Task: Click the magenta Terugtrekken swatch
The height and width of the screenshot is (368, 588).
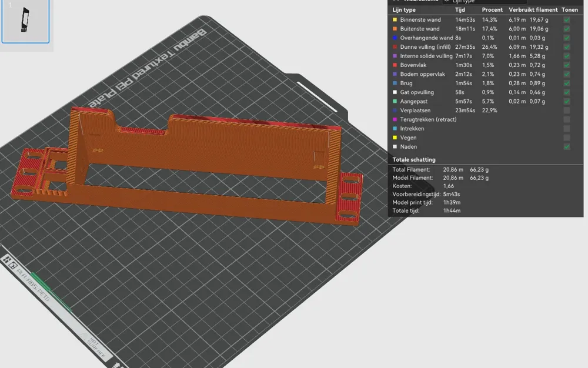Action: [395, 119]
